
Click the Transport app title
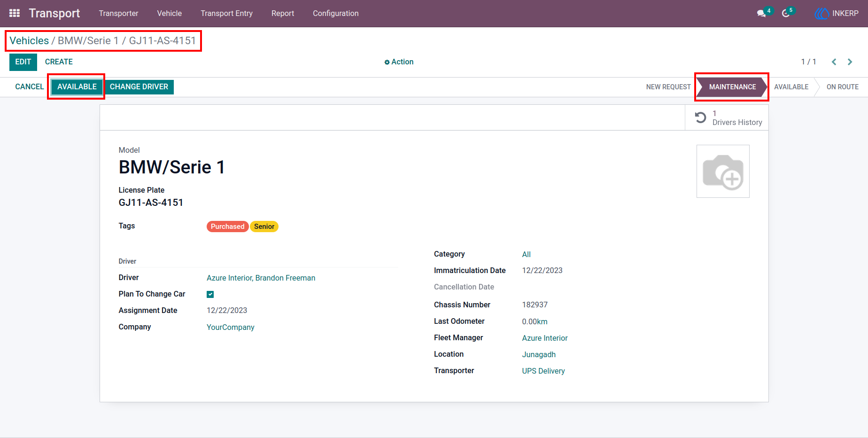[x=54, y=14]
